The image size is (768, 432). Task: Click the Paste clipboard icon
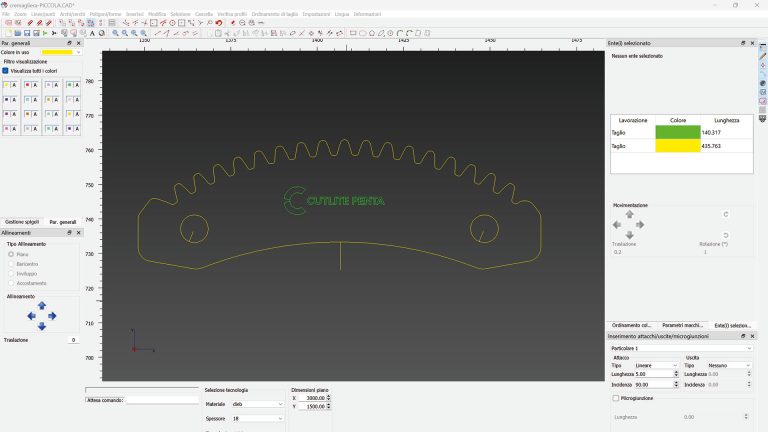click(x=218, y=33)
